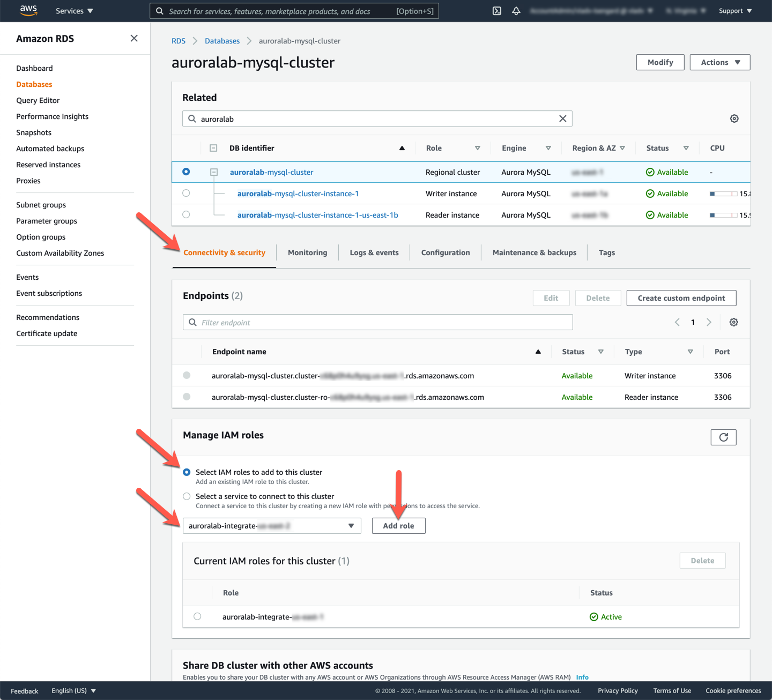
Task: Refresh the Manage IAM roles panel
Action: pyautogui.click(x=723, y=437)
